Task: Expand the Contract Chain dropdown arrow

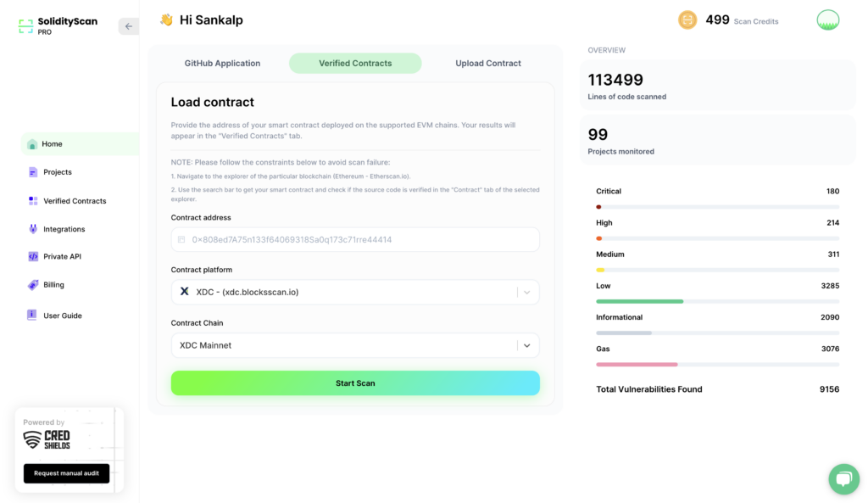Action: 526,345
